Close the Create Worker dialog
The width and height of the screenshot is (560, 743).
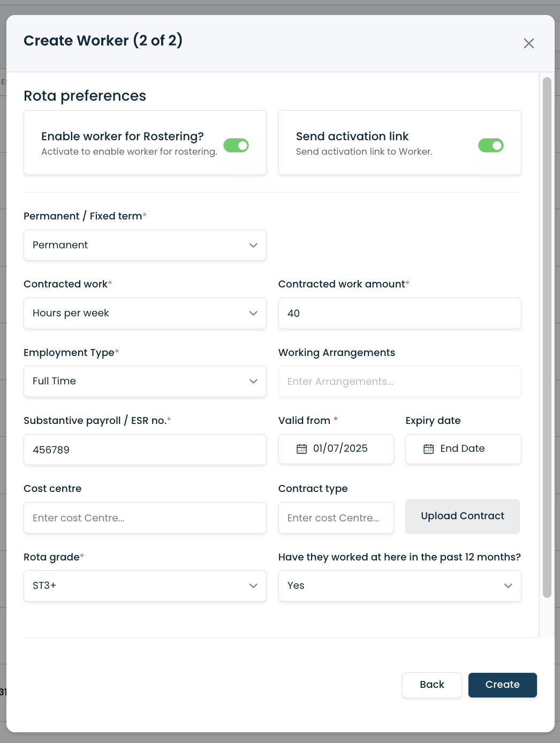[529, 43]
